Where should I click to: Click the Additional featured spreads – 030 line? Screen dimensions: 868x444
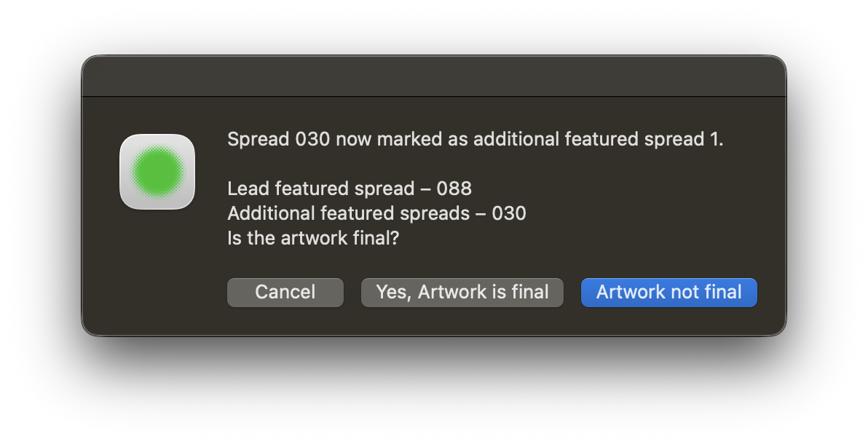tap(376, 214)
